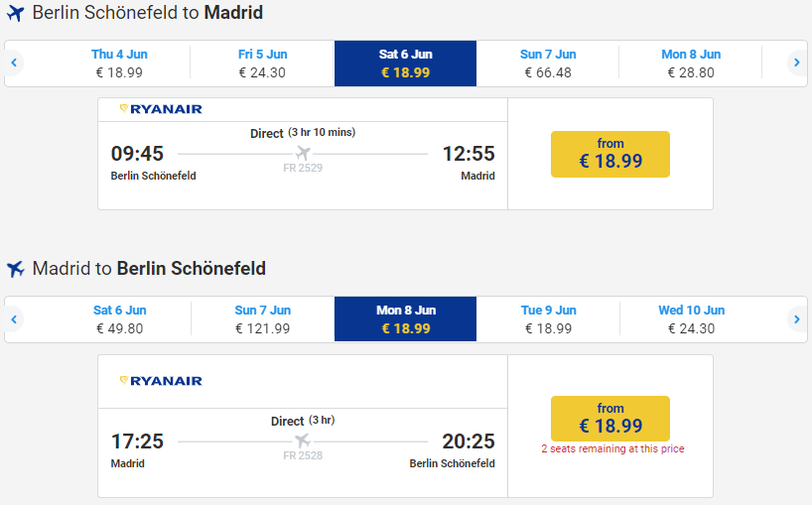Click plane icon above FR 2529
812x505 pixels.
pos(303,153)
